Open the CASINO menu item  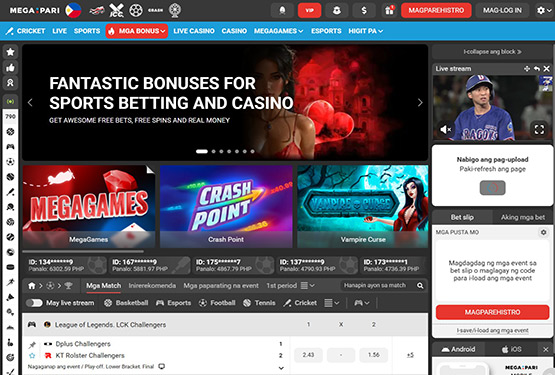coord(234,31)
